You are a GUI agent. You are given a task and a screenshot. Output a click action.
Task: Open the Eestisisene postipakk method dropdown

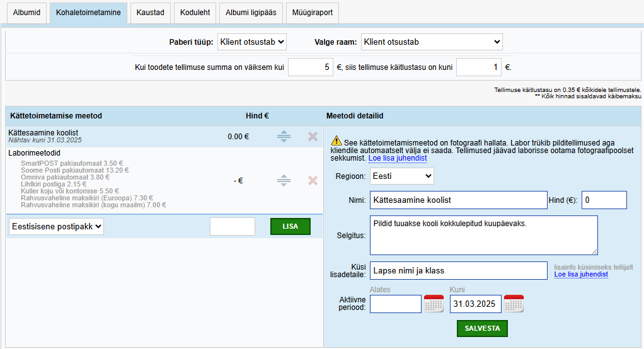point(56,227)
